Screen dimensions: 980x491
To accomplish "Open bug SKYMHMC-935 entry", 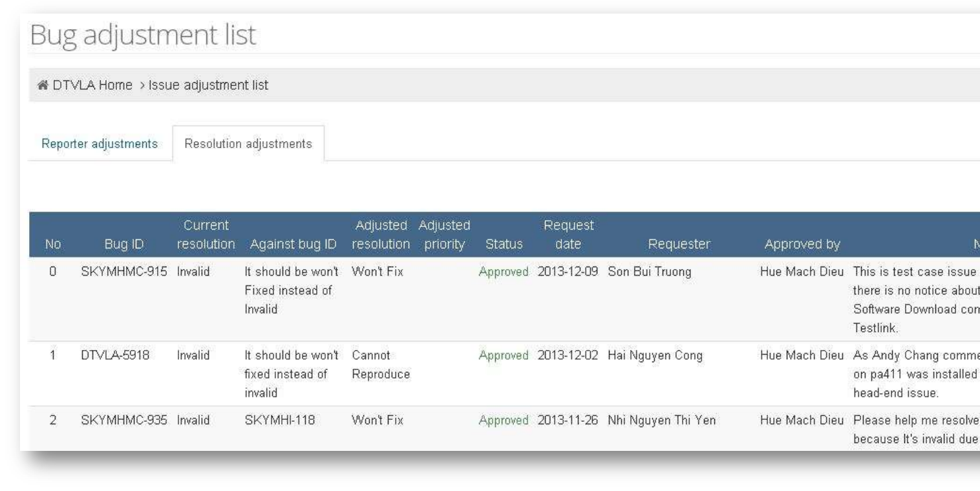I will coord(124,420).
